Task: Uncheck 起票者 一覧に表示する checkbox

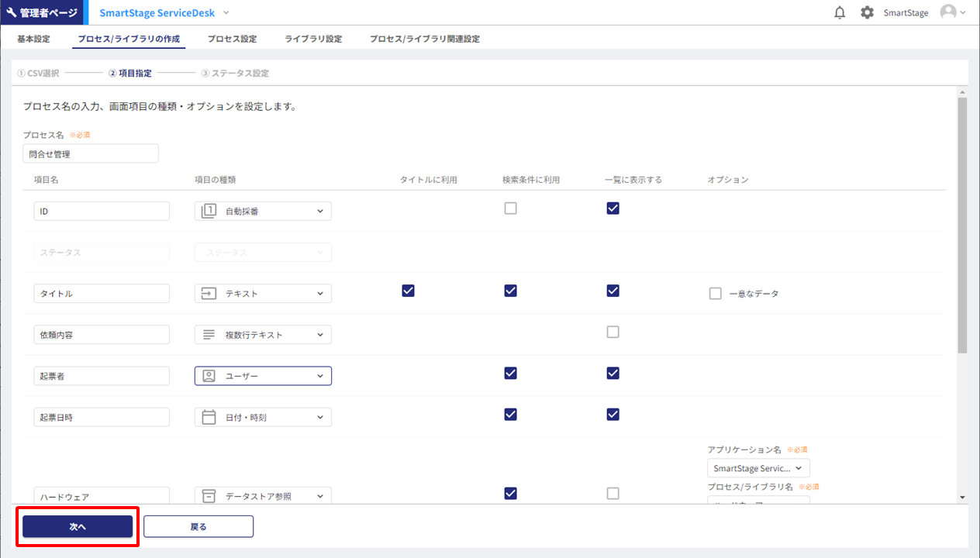Action: (612, 373)
